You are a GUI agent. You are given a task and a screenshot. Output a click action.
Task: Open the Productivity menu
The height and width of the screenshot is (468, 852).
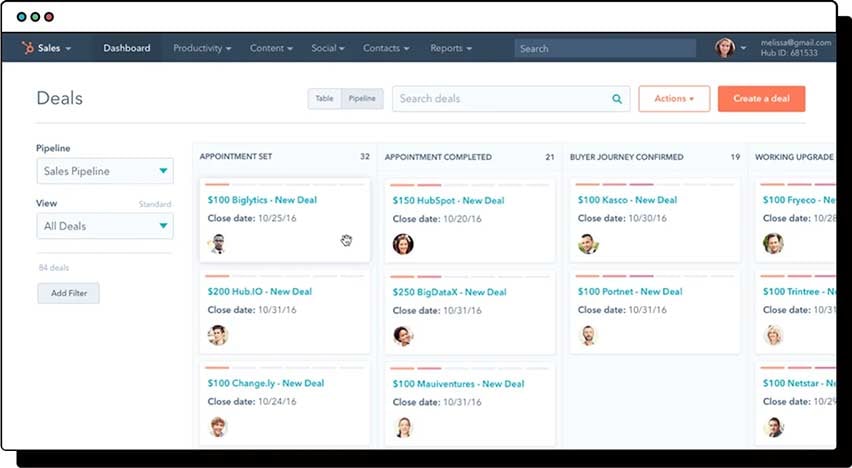click(202, 48)
